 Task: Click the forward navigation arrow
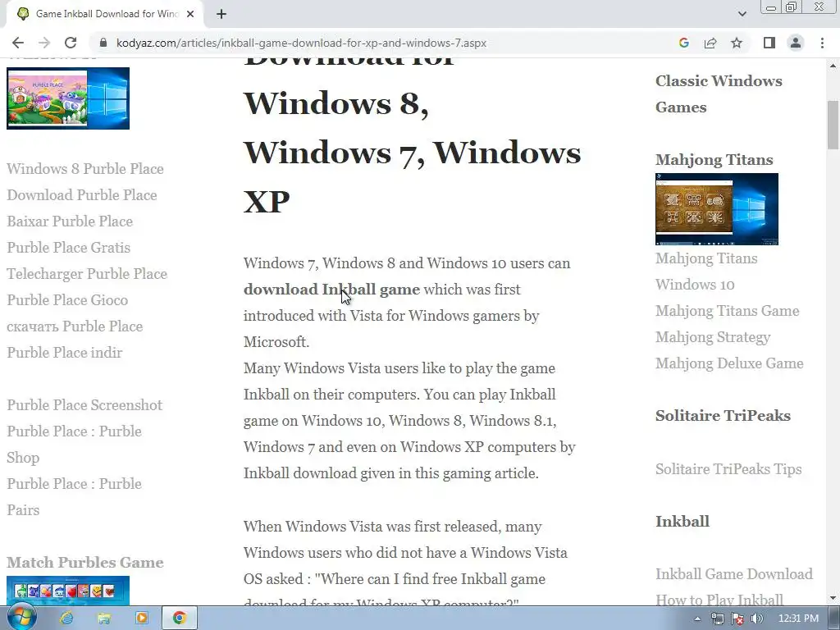(44, 43)
